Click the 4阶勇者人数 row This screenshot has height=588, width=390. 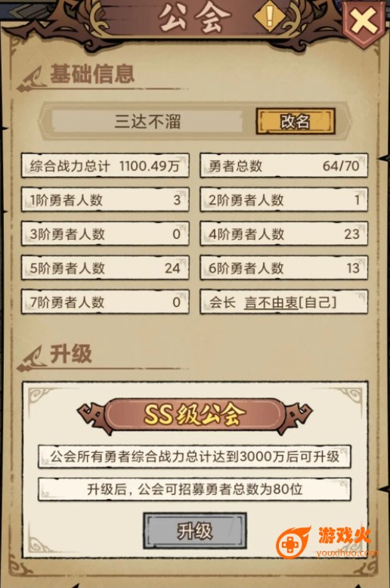click(x=284, y=234)
